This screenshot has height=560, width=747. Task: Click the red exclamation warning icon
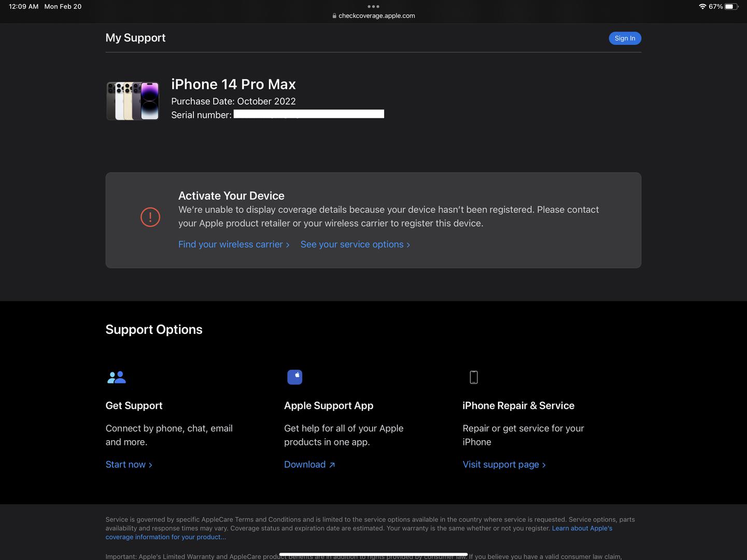point(150,217)
